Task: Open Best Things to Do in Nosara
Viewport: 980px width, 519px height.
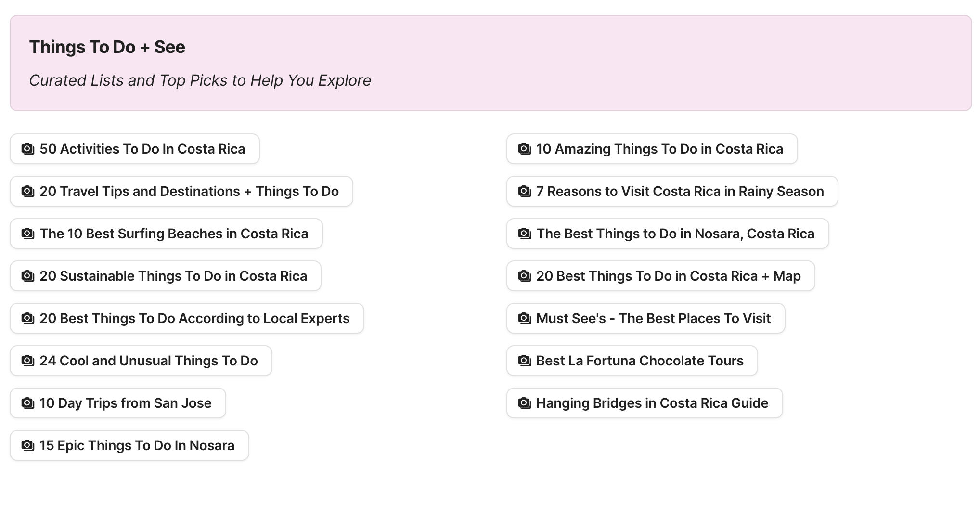Action: pyautogui.click(x=675, y=234)
